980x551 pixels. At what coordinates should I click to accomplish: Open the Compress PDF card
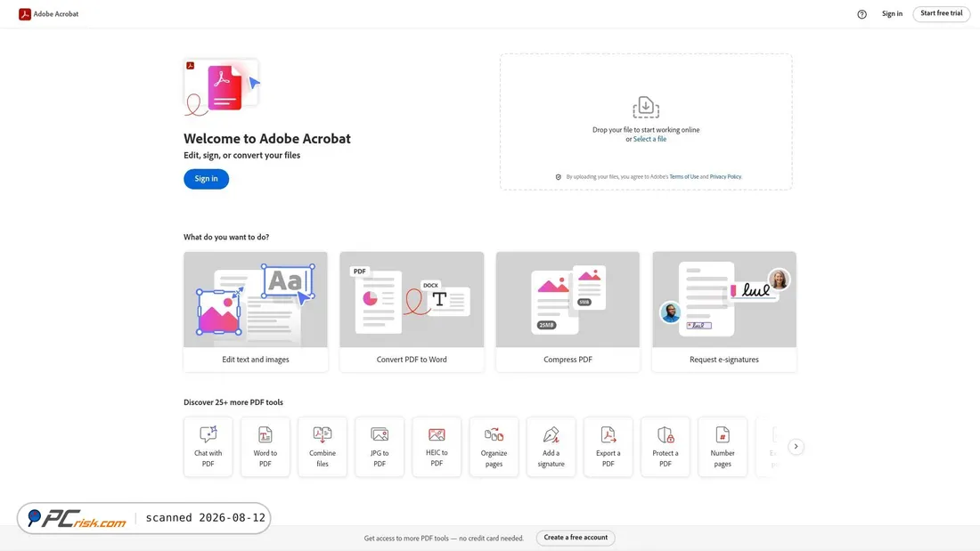coord(568,312)
